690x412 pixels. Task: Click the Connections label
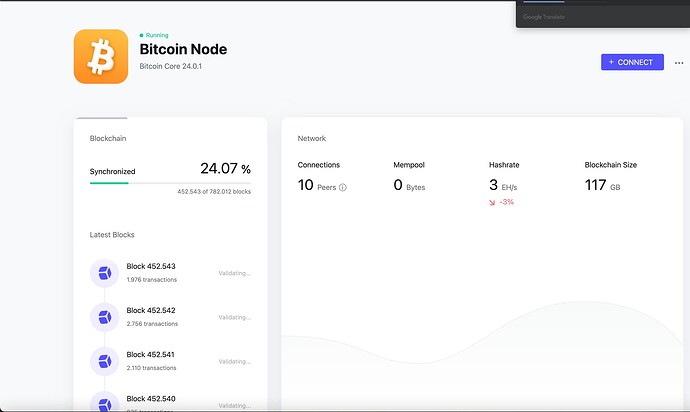(x=319, y=165)
